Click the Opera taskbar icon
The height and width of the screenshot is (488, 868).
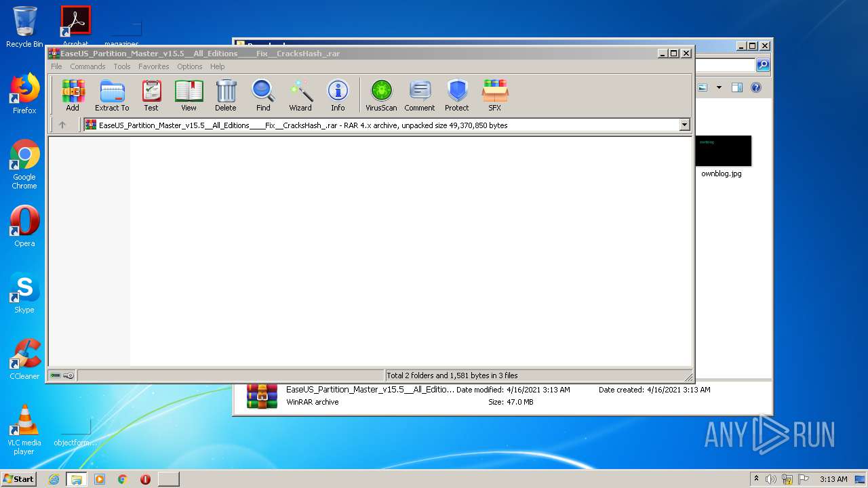point(145,479)
